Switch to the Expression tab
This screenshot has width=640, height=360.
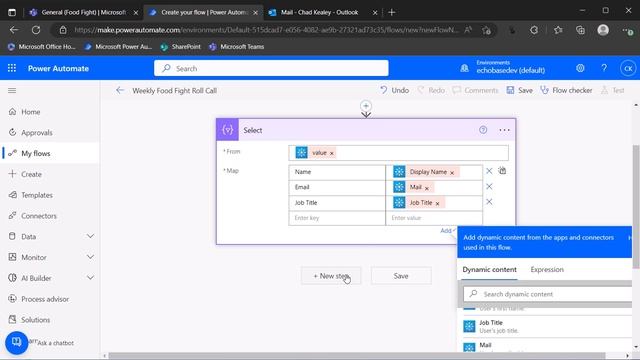547,269
